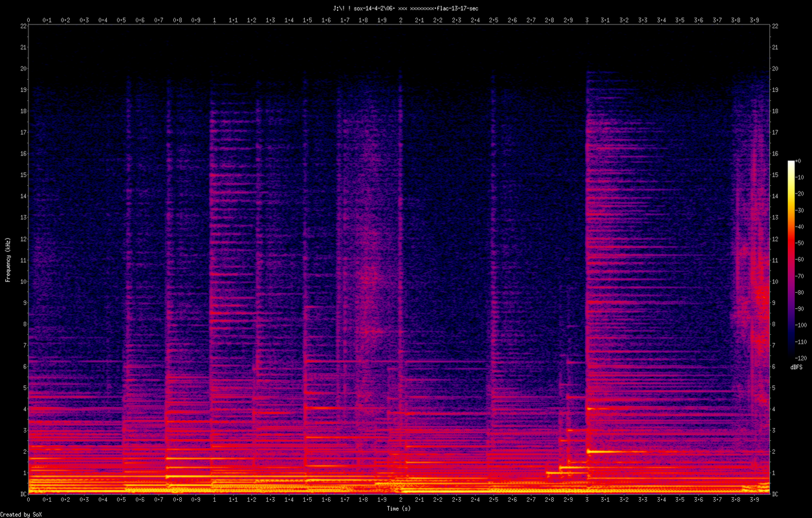Click '3·5' on the bottom time axis
This screenshot has height=518, width=812.
[680, 501]
